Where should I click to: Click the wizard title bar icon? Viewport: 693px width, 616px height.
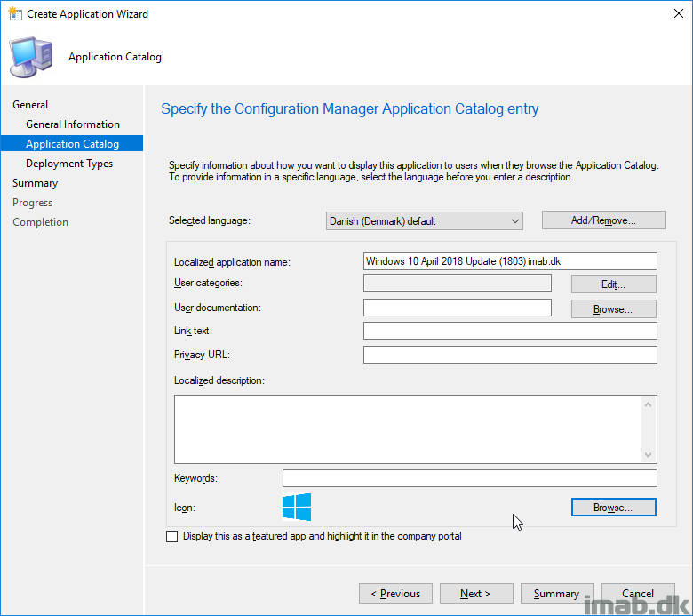coord(15,13)
